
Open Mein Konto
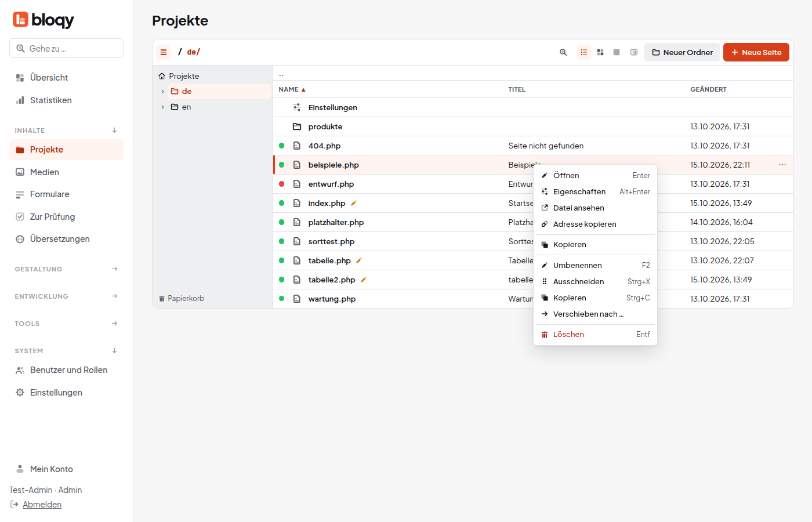point(66,469)
